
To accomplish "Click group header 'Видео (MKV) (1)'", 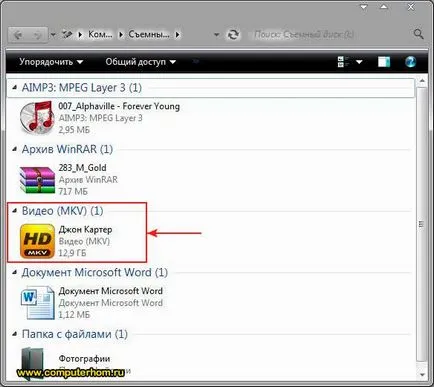I will coord(63,211).
